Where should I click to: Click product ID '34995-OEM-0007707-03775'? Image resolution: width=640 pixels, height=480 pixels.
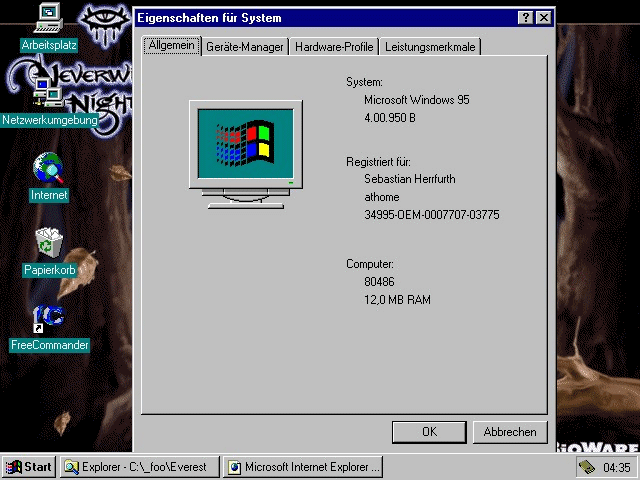coord(432,215)
